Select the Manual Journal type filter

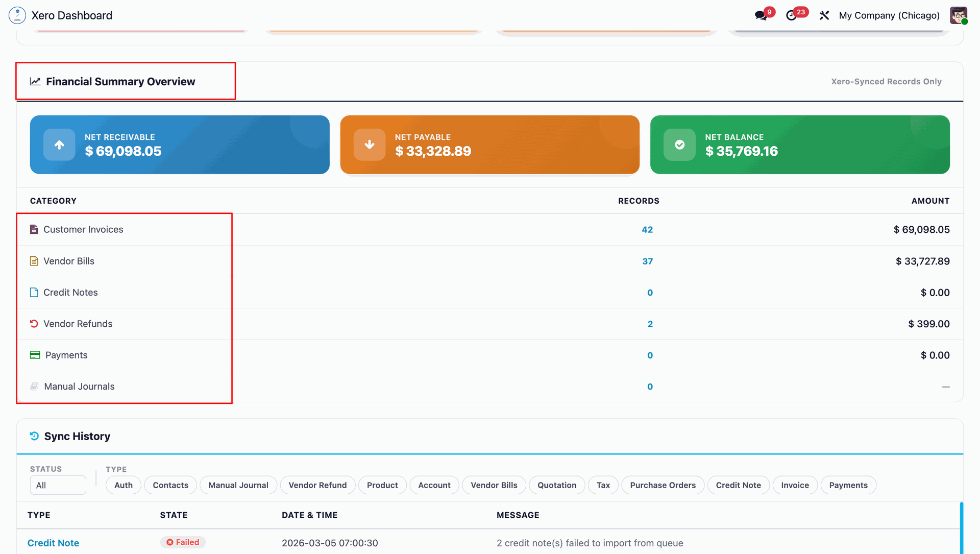coord(238,485)
